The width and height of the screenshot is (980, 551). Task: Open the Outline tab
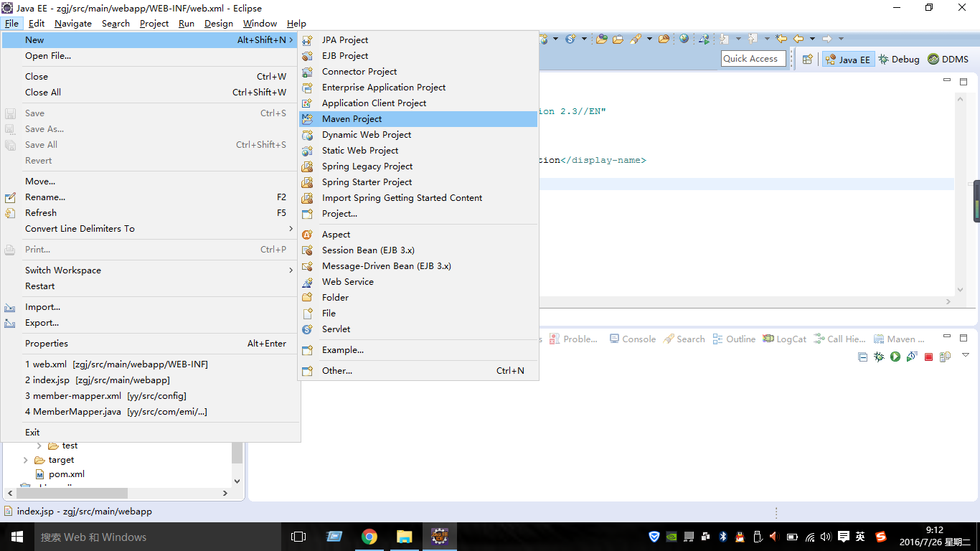[x=734, y=339]
